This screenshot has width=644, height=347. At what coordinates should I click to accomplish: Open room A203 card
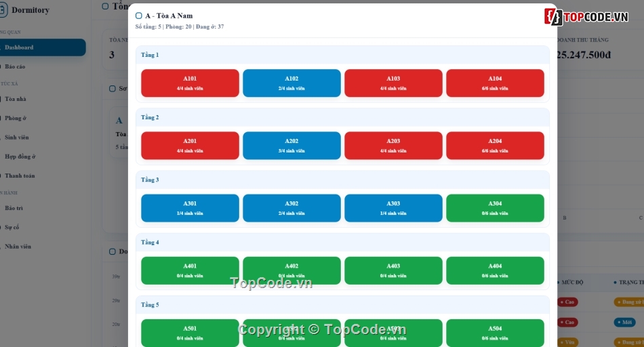[x=393, y=145]
